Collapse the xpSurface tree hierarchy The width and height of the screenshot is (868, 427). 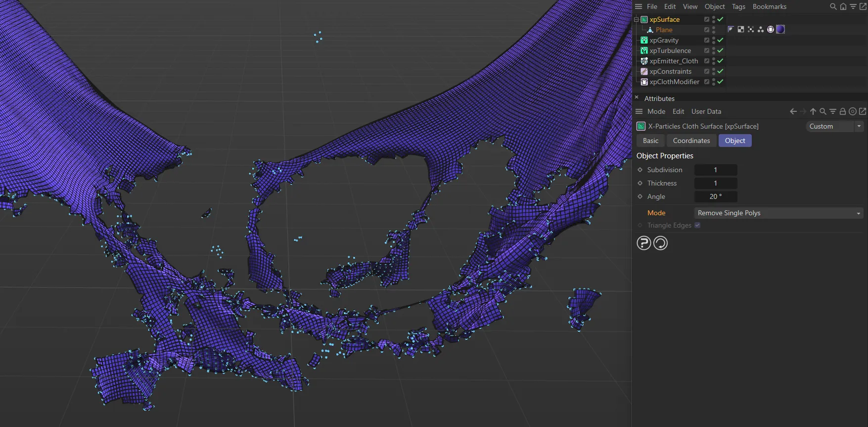click(637, 20)
